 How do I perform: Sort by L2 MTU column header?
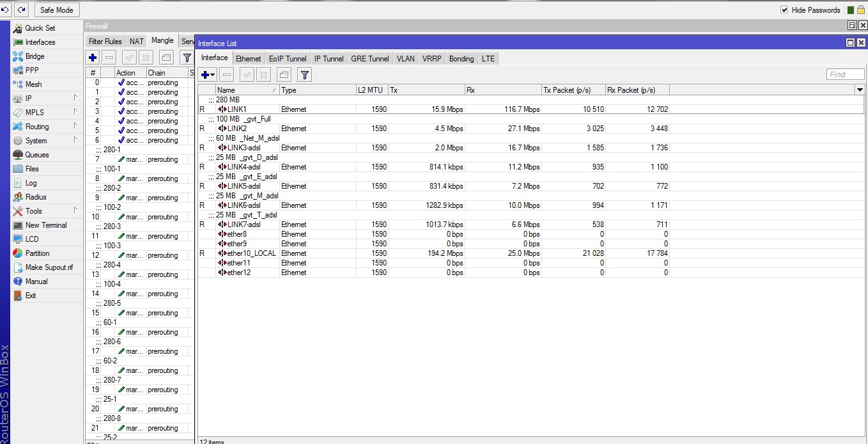click(x=372, y=90)
